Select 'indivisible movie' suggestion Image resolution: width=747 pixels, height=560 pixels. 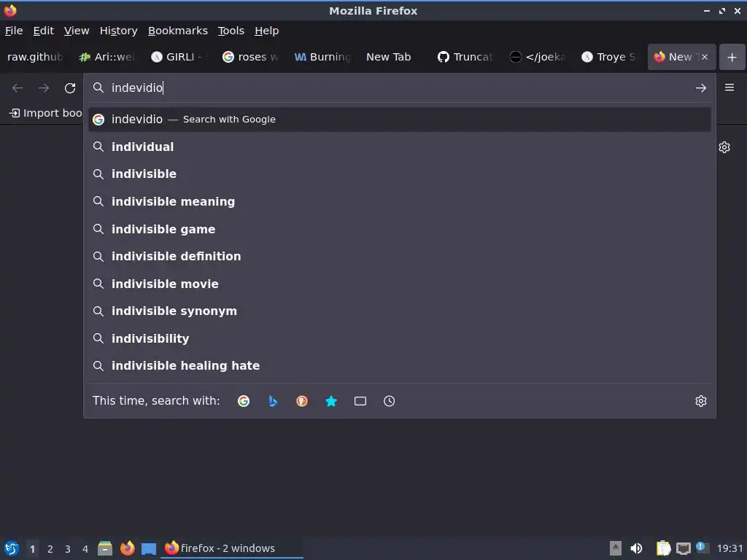pyautogui.click(x=400, y=284)
